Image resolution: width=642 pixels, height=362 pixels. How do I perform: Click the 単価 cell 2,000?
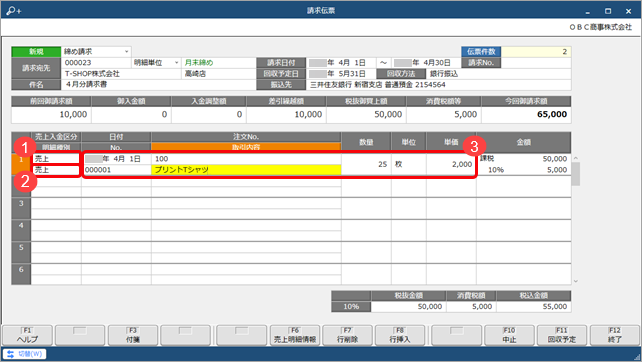point(451,164)
